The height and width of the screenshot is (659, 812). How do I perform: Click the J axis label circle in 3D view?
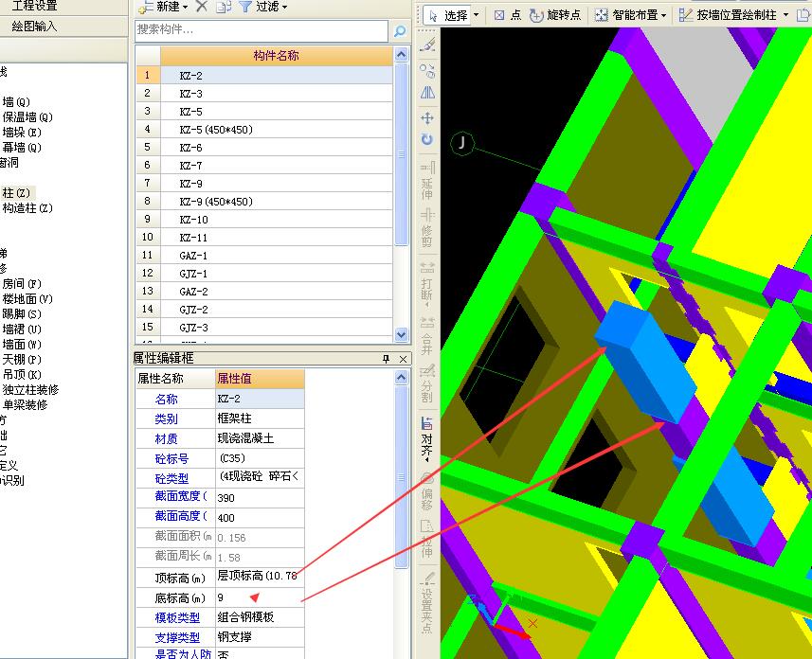coord(462,142)
